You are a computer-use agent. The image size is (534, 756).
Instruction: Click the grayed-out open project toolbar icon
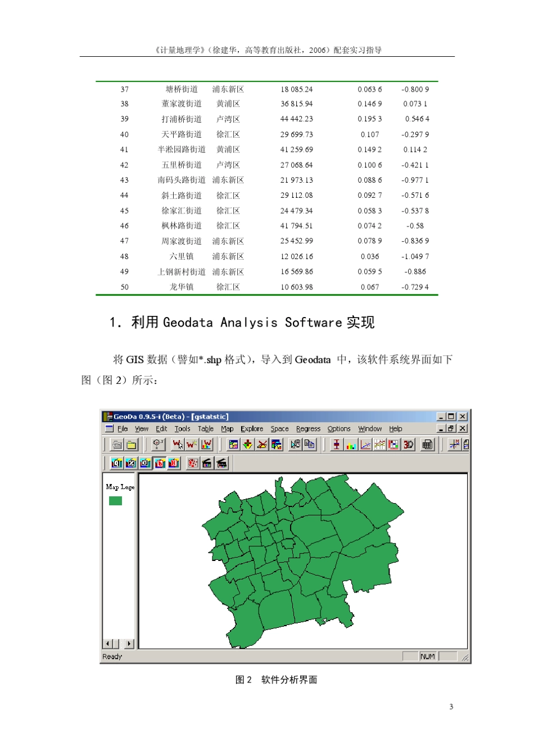(117, 445)
